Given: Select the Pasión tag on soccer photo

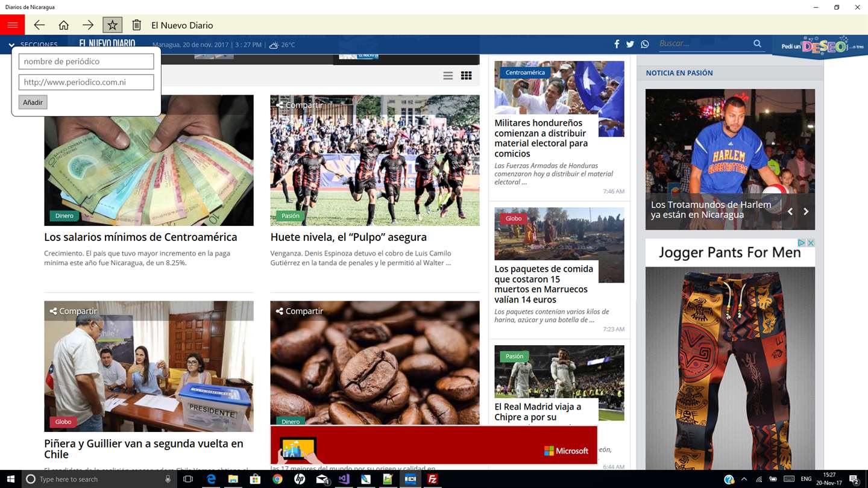Looking at the screenshot, I should pos(290,216).
